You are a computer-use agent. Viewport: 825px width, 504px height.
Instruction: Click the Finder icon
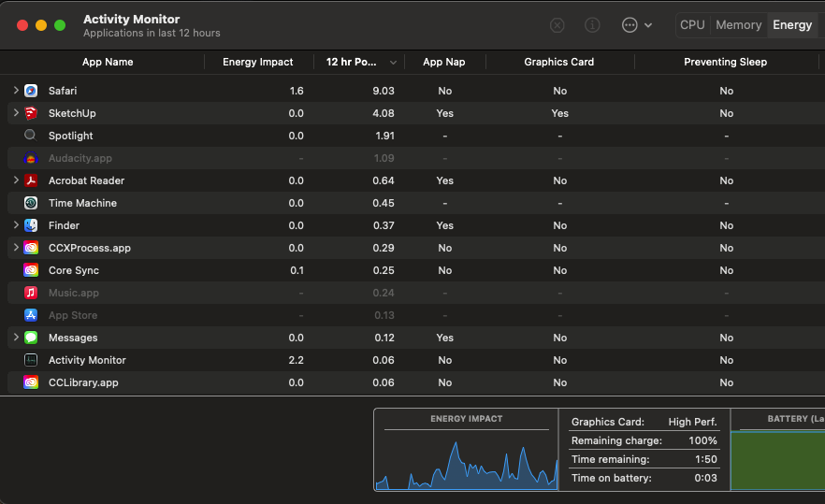tap(31, 225)
